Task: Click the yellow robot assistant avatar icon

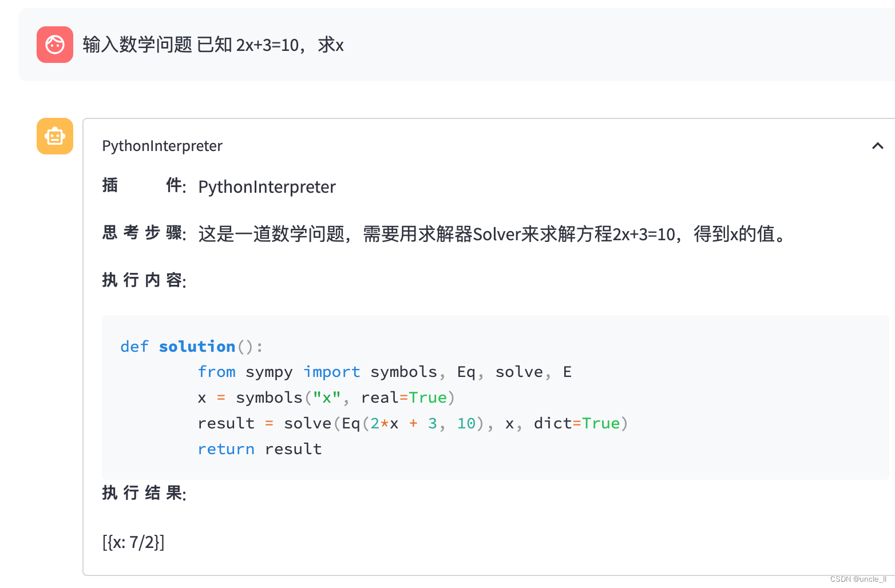Action: (55, 136)
